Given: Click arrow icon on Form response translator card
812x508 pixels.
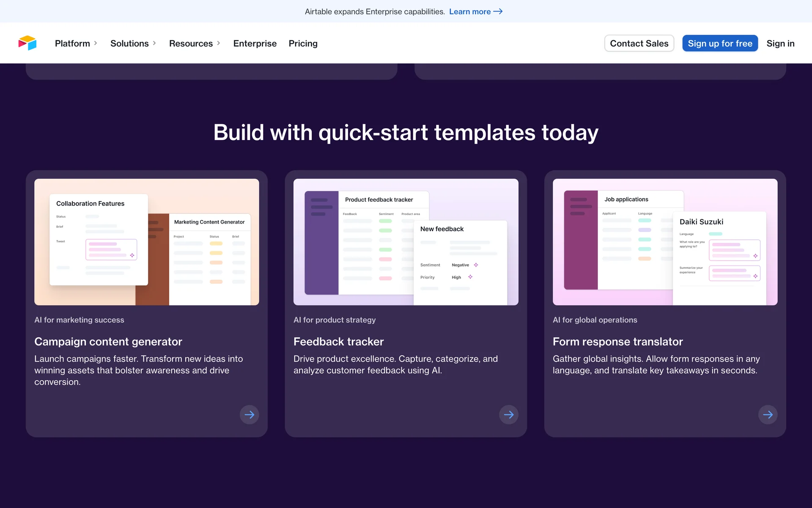Looking at the screenshot, I should 768,414.
